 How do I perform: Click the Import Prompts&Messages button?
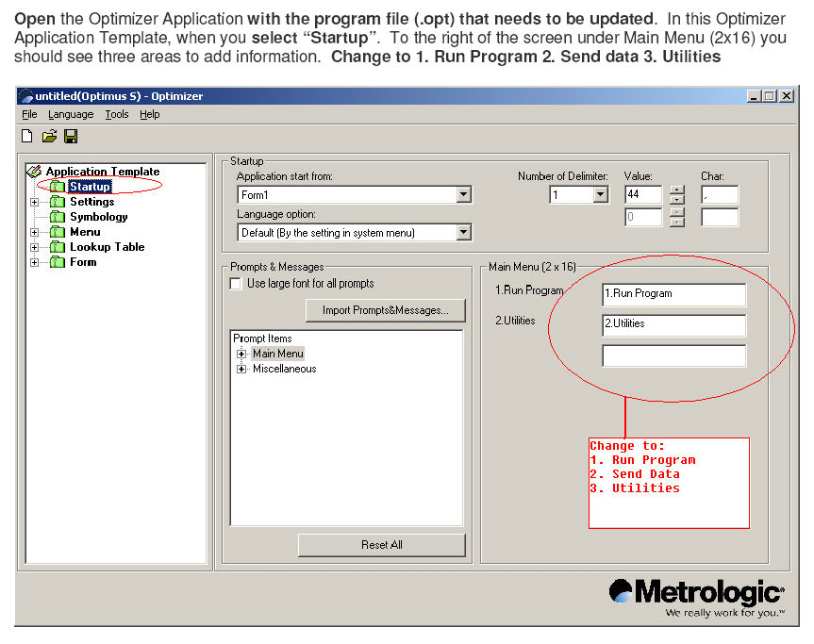click(386, 310)
